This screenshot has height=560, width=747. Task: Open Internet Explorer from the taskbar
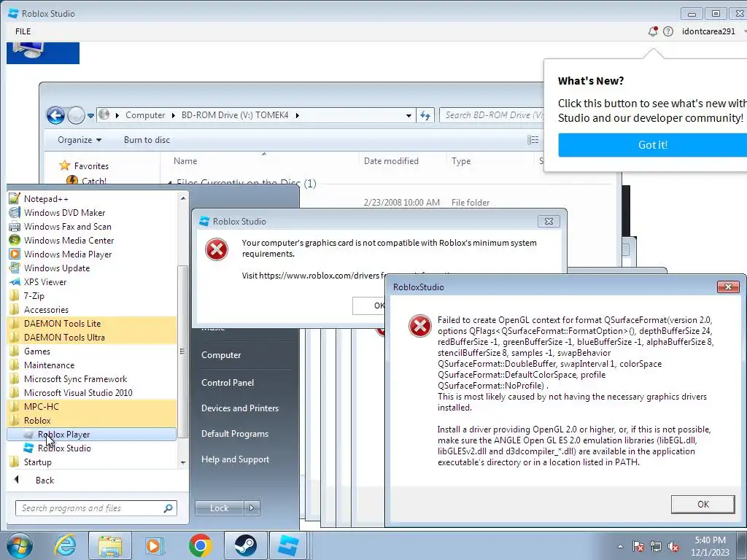click(65, 545)
